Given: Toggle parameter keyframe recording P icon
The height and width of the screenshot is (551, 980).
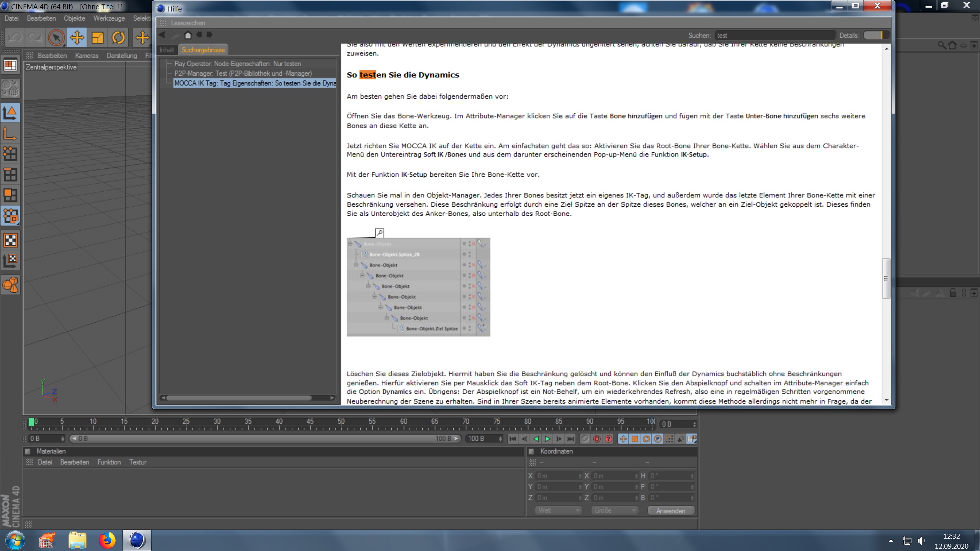Looking at the screenshot, I should (658, 439).
